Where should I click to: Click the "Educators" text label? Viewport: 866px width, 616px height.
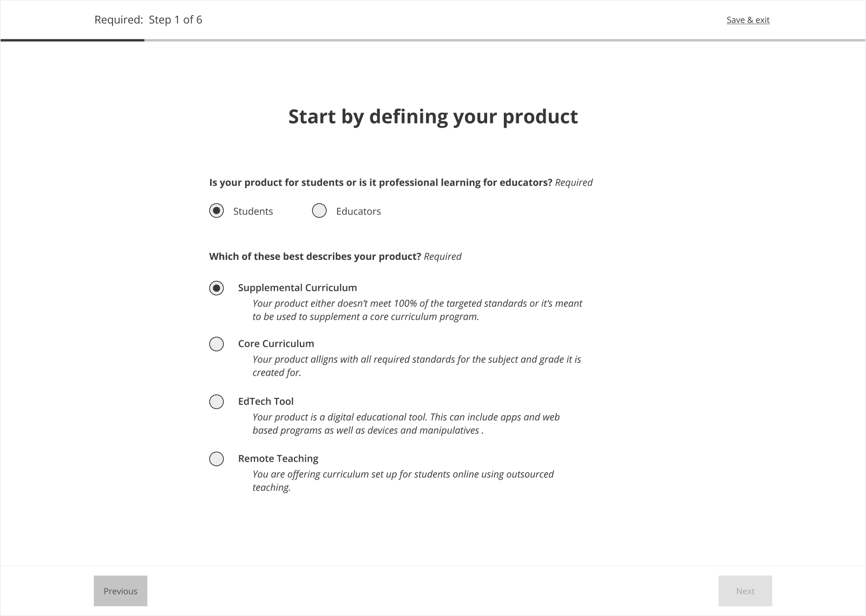point(358,211)
